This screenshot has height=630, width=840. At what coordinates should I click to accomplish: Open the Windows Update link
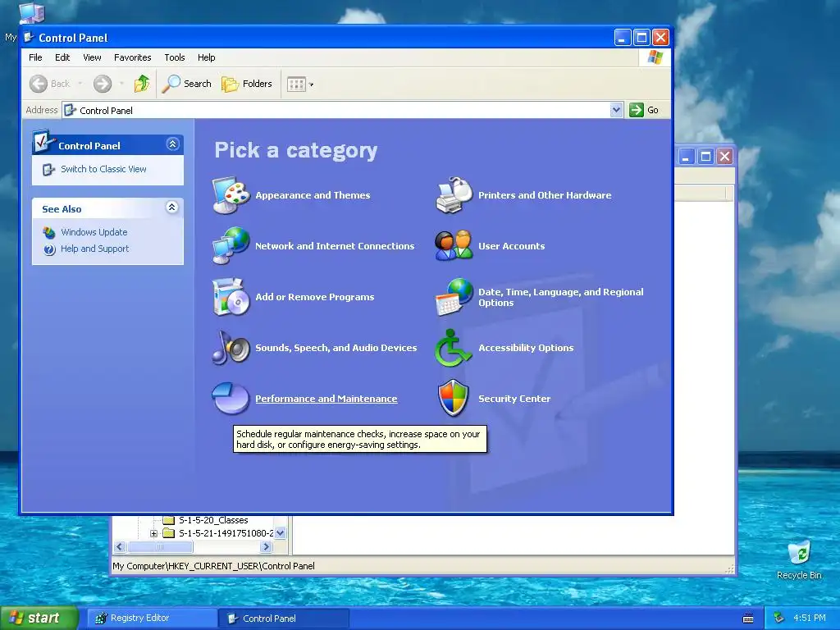coord(94,232)
